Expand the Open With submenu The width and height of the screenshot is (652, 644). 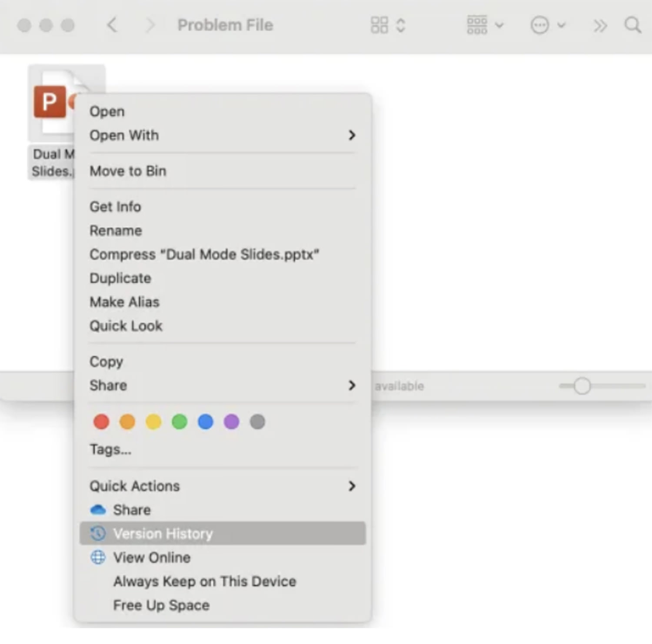point(223,136)
